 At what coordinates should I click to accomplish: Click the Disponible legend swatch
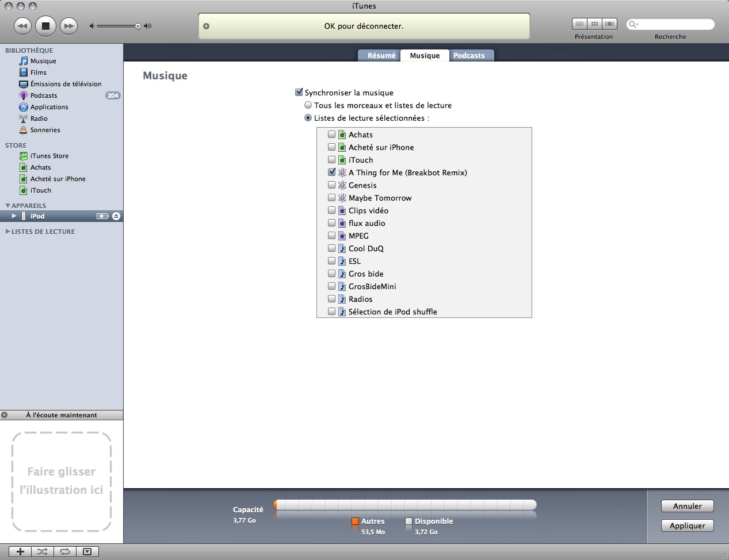409,521
